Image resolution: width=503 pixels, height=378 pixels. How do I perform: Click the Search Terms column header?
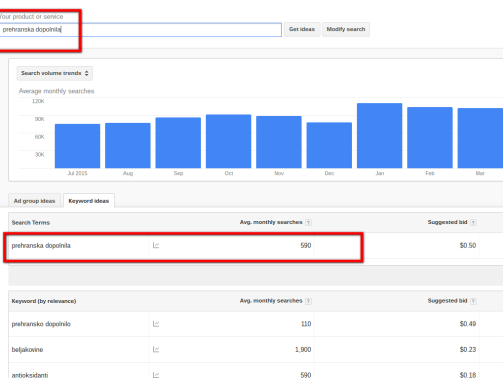pyautogui.click(x=31, y=223)
